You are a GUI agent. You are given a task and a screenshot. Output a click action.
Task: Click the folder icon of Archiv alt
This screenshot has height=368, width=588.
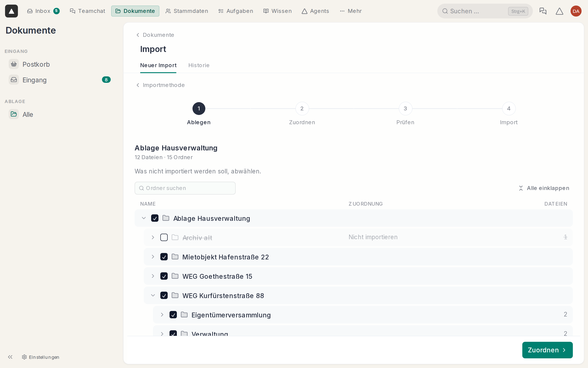click(x=175, y=237)
